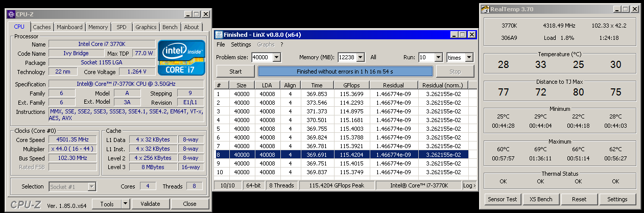
Task: Click the Reset button in RealTemp
Action: pos(579,199)
